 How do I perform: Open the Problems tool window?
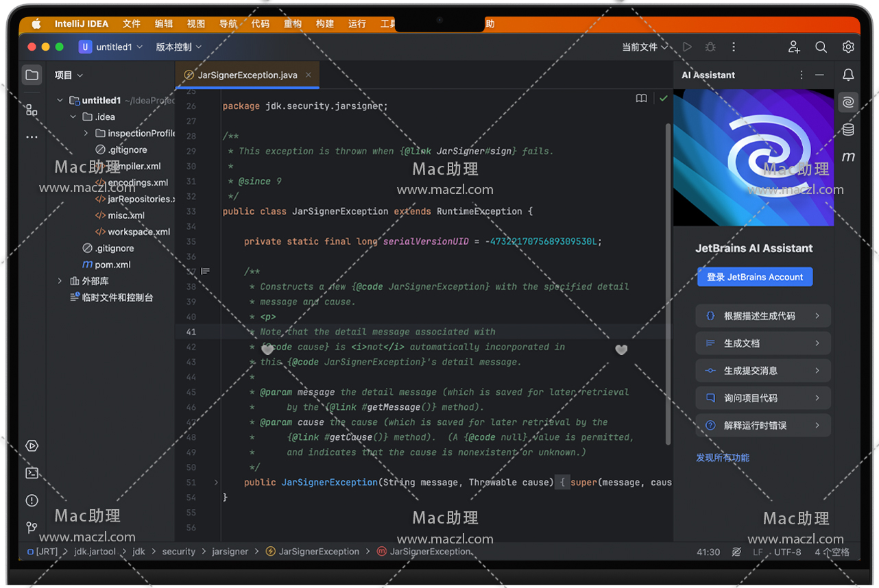32,500
